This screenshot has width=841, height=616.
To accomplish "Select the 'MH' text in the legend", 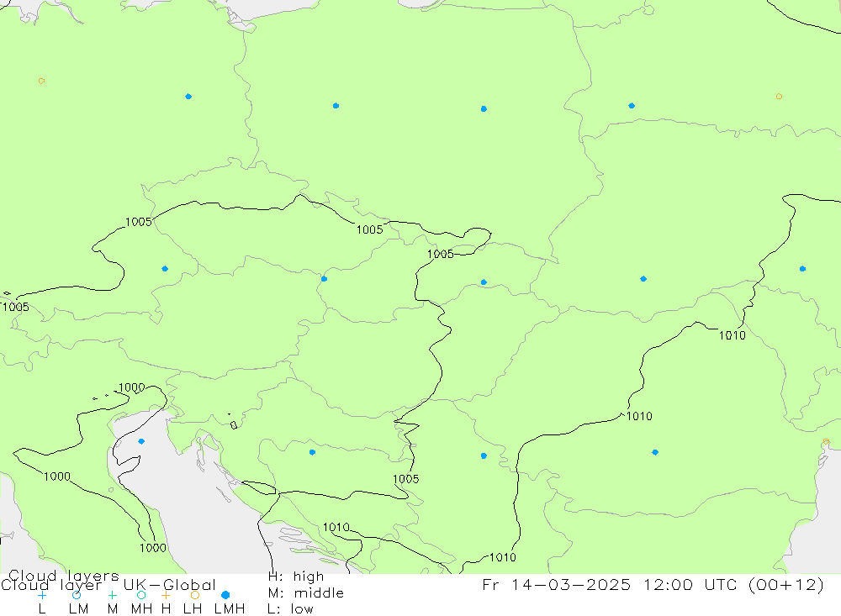I will point(141,609).
